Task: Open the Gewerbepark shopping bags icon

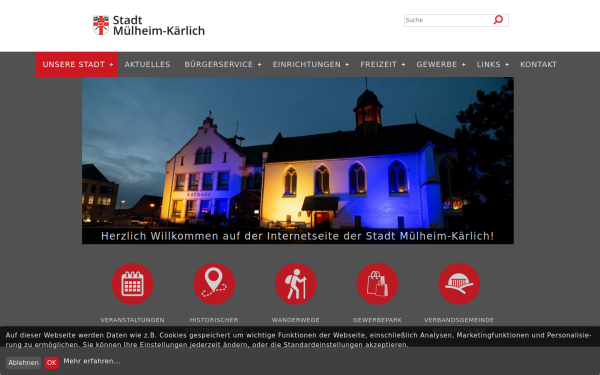Action: click(377, 284)
